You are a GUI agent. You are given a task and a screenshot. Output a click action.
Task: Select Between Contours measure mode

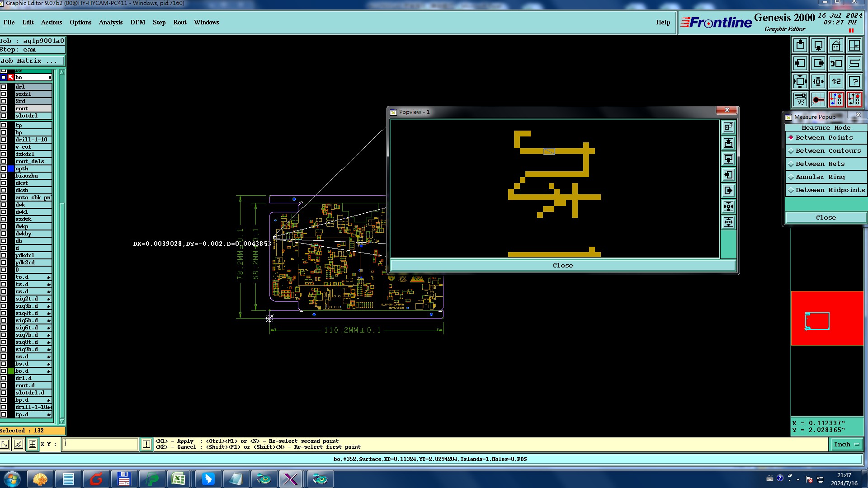point(828,150)
